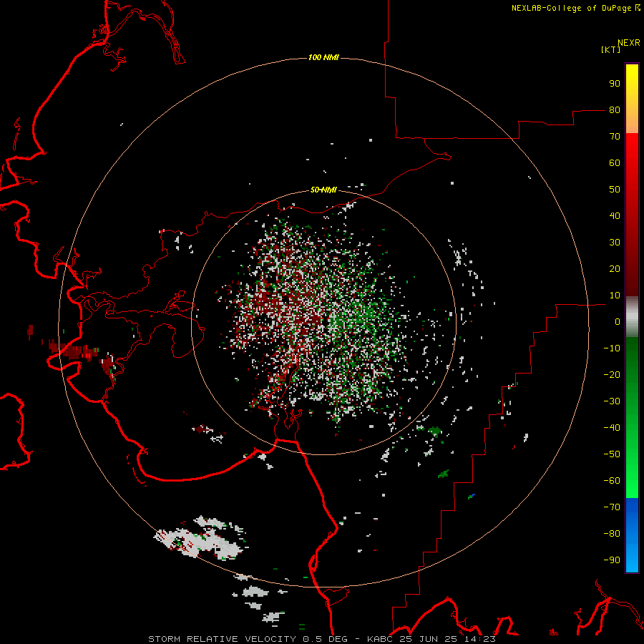
Task: Click the 60 value on velocity scale
Action: coord(615,162)
